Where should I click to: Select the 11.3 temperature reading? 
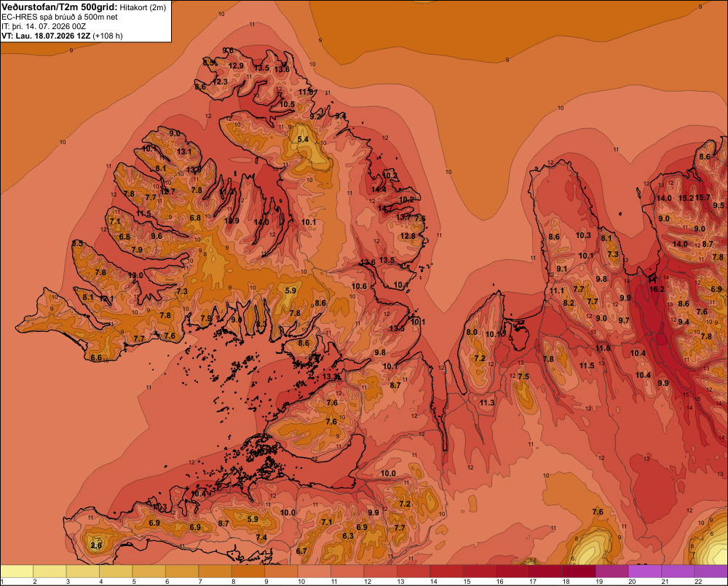click(487, 403)
